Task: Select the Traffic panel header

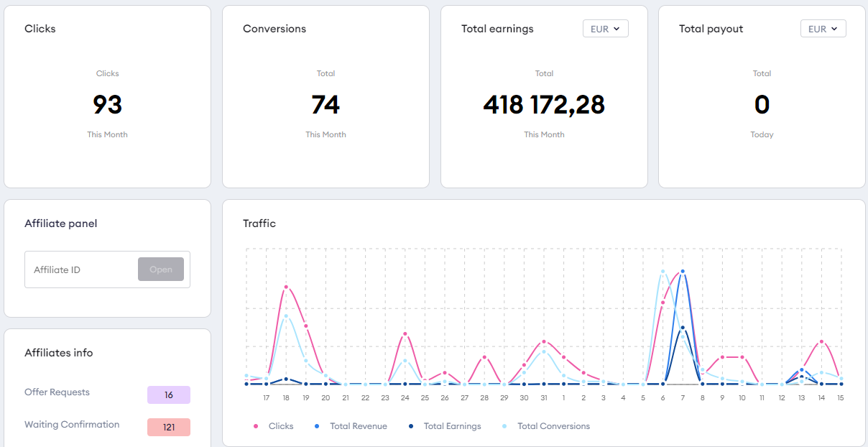Action: [x=259, y=223]
